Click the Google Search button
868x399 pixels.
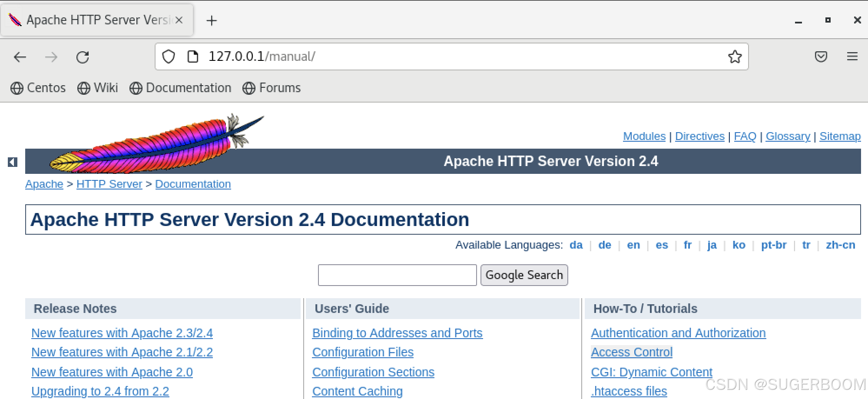click(524, 275)
